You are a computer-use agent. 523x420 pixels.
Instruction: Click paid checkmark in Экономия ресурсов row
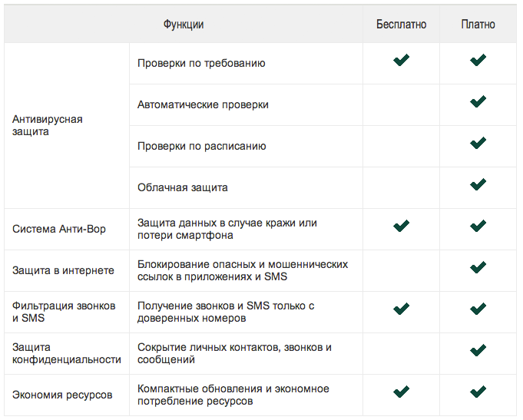(478, 392)
